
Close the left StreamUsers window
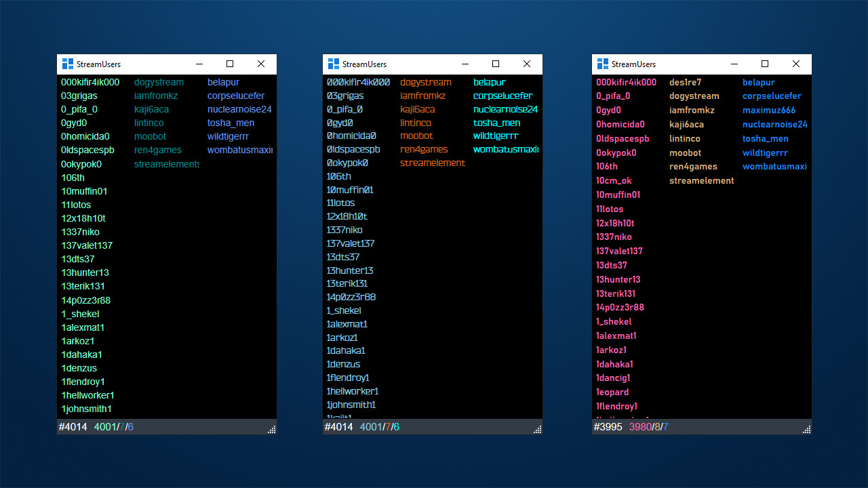tap(261, 64)
